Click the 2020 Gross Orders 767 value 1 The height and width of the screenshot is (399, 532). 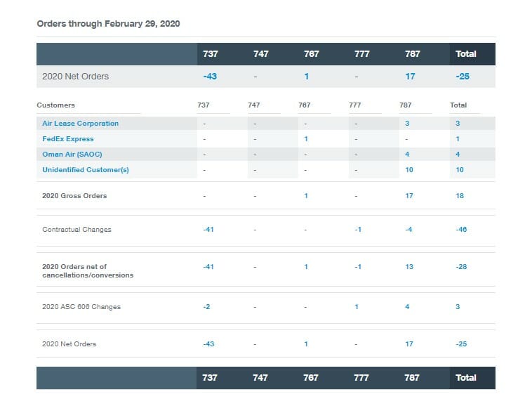306,195
